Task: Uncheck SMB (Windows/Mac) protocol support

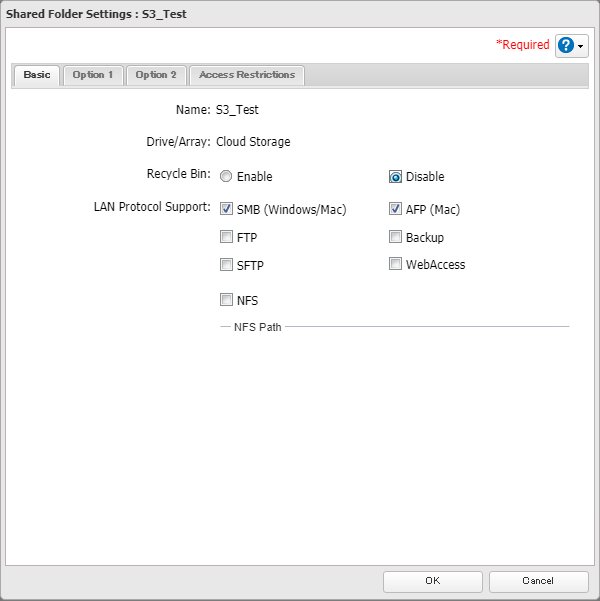Action: point(226,210)
